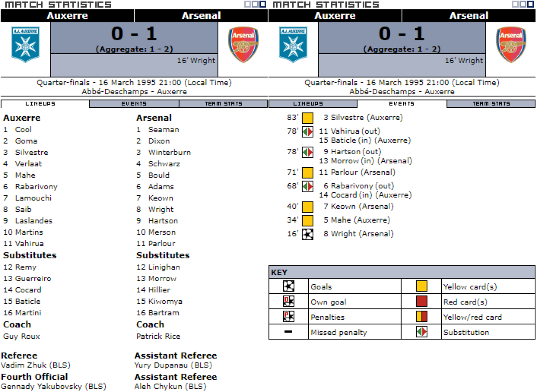The width and height of the screenshot is (537, 392).
Task: Click the Substitution icon in the Key legend
Action: click(x=422, y=332)
